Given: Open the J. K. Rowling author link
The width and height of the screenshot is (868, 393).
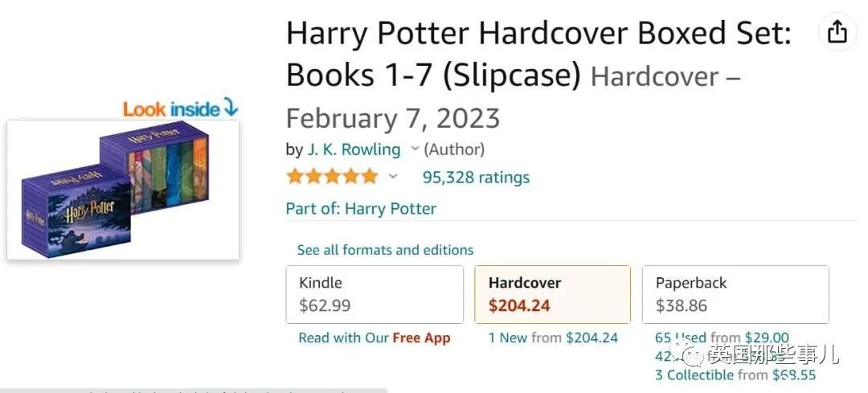Looking at the screenshot, I should point(354,149).
